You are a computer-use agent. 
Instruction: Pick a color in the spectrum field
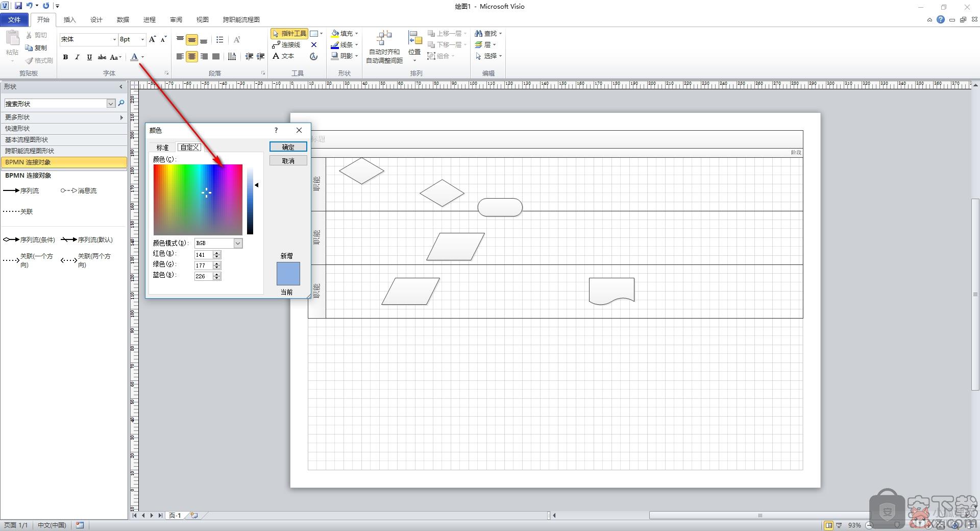click(x=198, y=200)
